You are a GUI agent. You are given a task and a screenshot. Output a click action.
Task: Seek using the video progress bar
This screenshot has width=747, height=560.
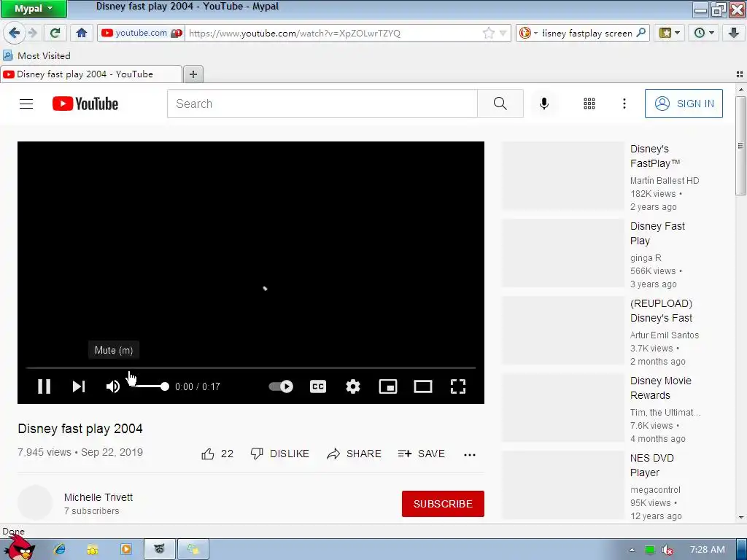[x=251, y=367]
